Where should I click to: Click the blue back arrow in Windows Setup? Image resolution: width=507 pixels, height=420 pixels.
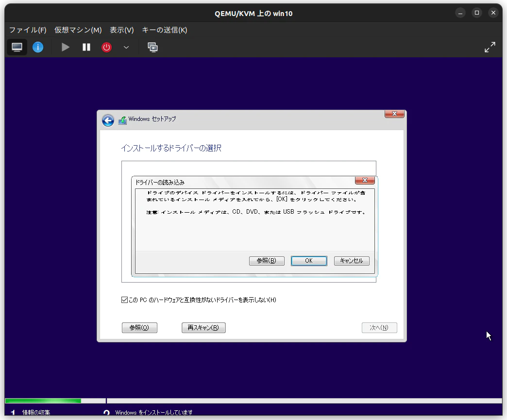coord(108,120)
